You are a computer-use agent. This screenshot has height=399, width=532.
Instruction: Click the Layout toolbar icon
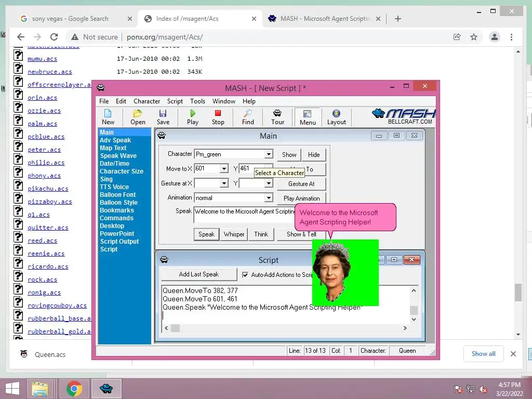point(336,117)
